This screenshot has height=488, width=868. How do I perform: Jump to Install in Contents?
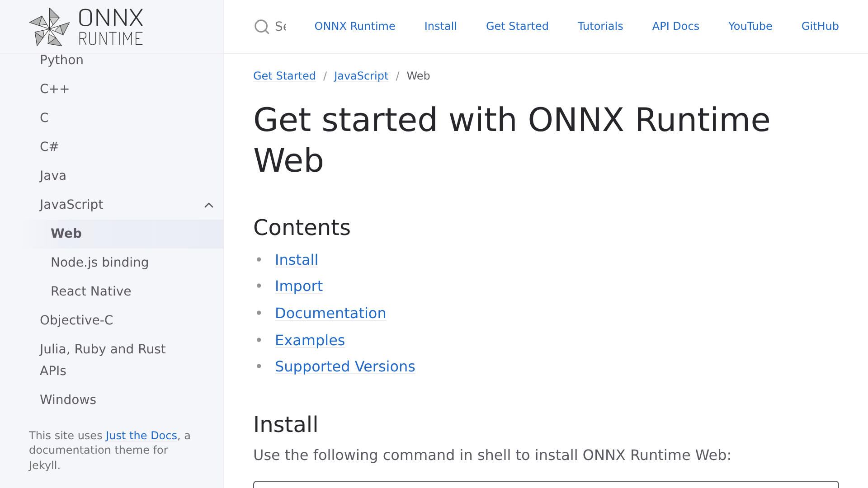click(297, 260)
